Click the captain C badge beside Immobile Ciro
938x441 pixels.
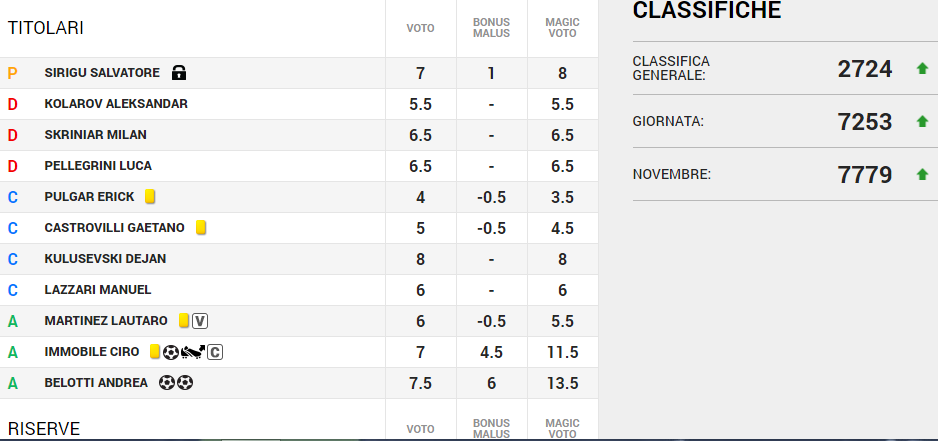[215, 352]
